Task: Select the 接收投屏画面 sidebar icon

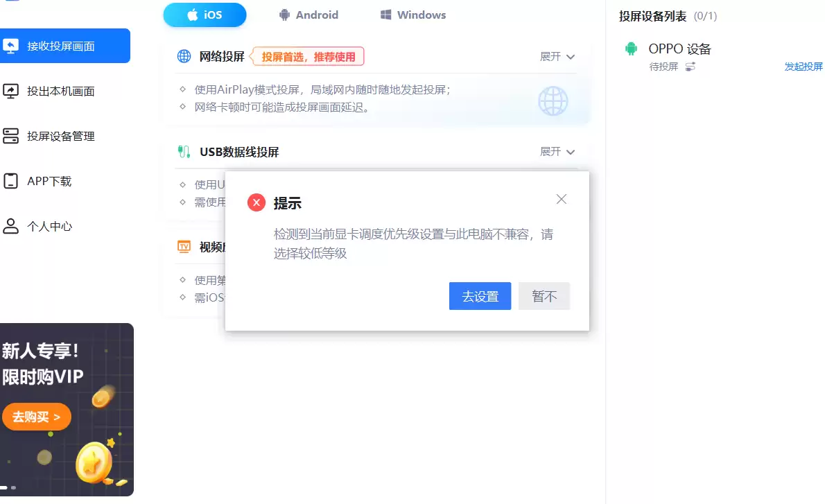Action: tap(11, 46)
